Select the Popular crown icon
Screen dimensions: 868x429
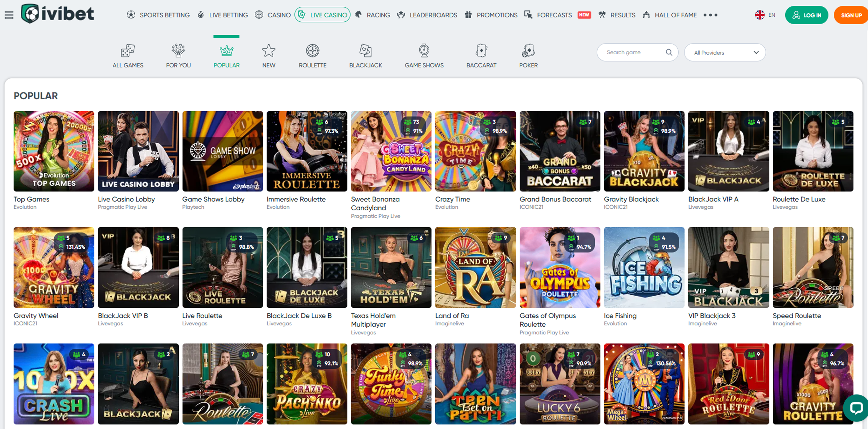226,51
